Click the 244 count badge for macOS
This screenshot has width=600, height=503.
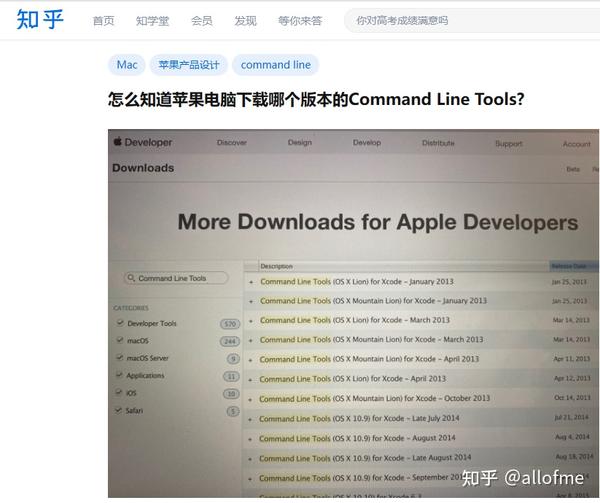pyautogui.click(x=230, y=341)
